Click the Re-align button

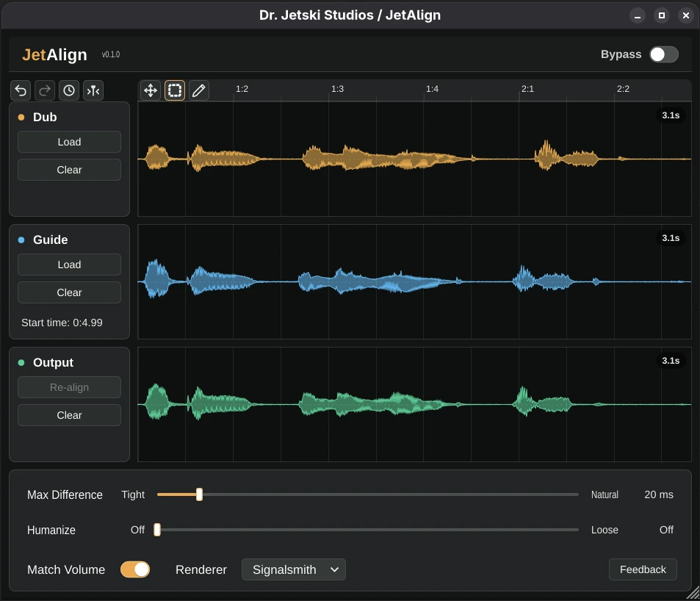point(69,387)
